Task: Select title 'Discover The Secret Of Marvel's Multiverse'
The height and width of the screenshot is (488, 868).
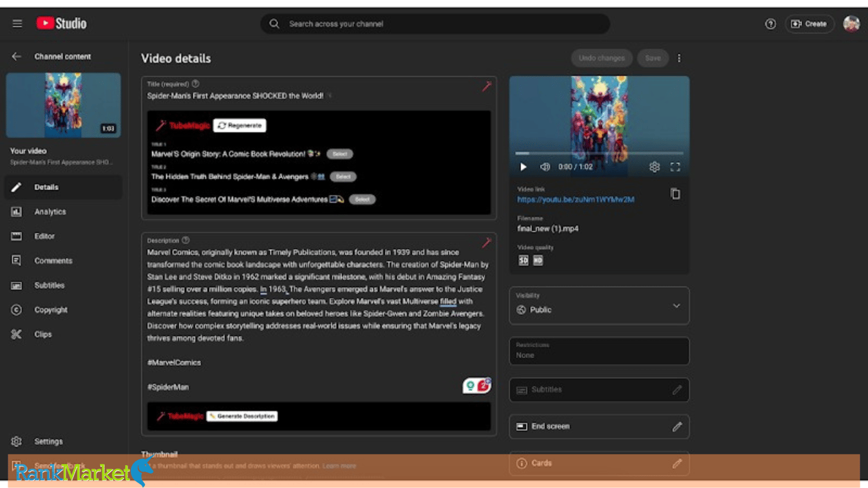Action: coord(362,200)
